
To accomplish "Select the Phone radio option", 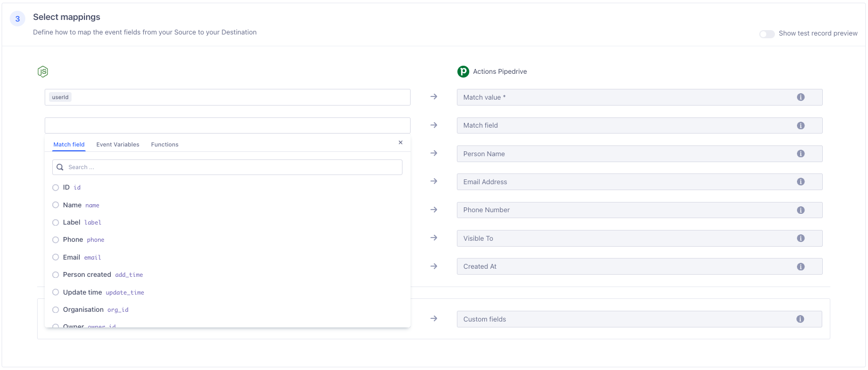I will [x=55, y=240].
